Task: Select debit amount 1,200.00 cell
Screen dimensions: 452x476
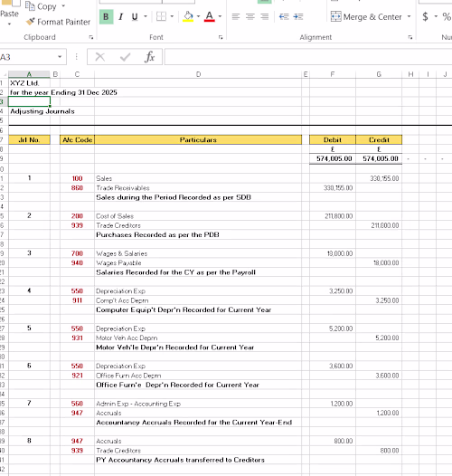Action: 333,404
